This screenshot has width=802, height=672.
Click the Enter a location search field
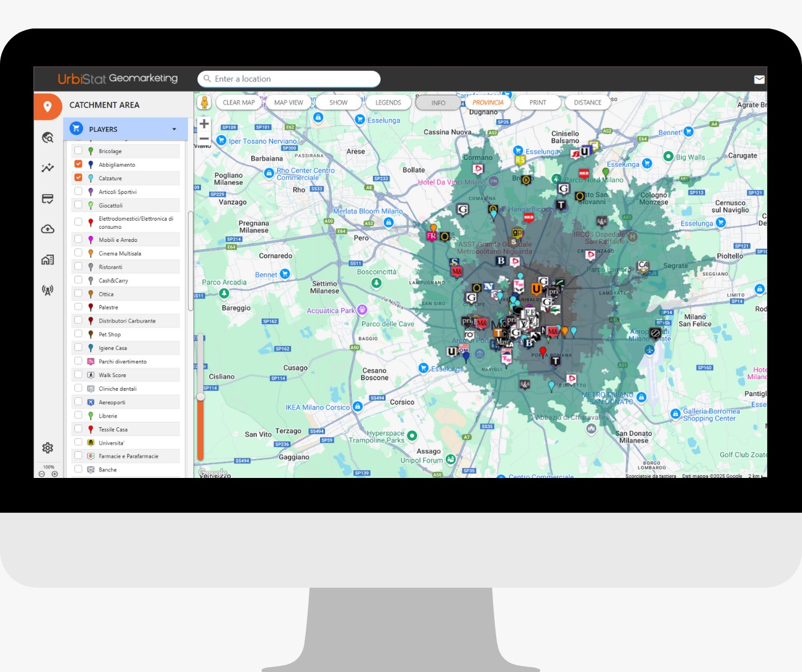(x=289, y=79)
